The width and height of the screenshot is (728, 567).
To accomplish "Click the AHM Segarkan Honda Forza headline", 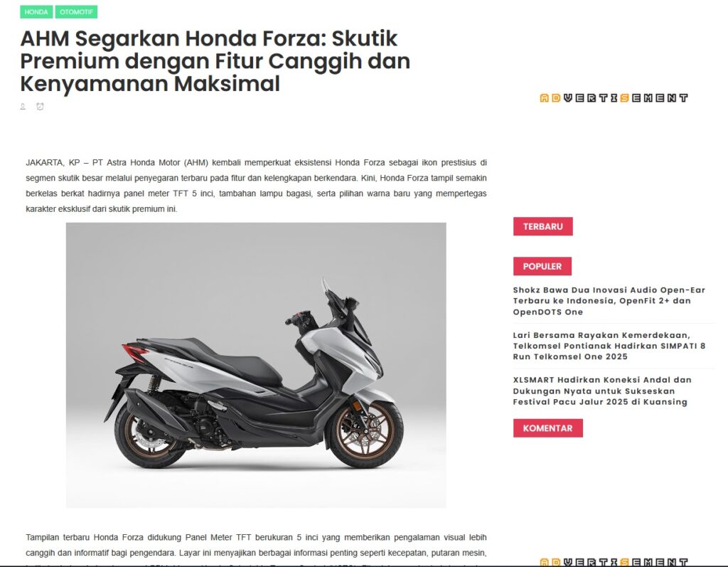I will [x=215, y=61].
